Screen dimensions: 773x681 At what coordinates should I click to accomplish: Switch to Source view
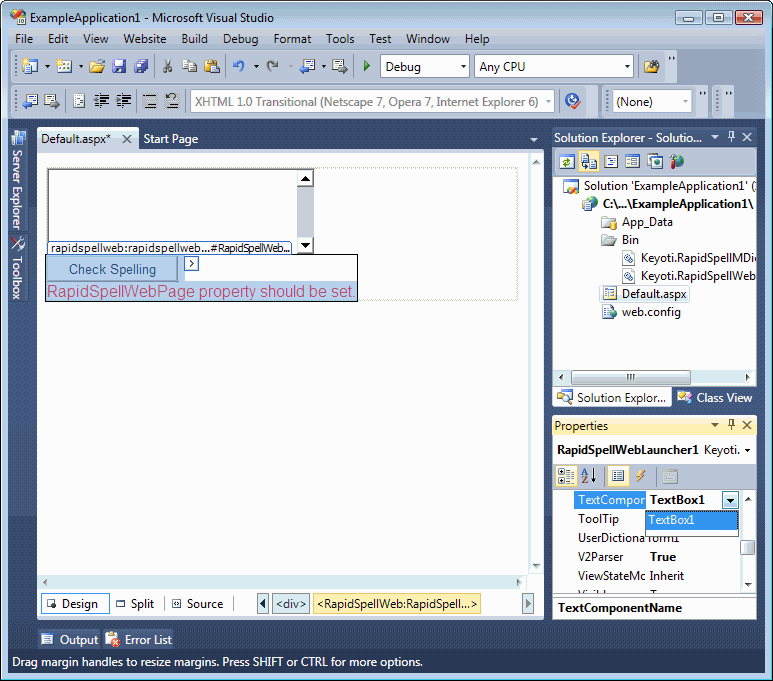(x=197, y=604)
